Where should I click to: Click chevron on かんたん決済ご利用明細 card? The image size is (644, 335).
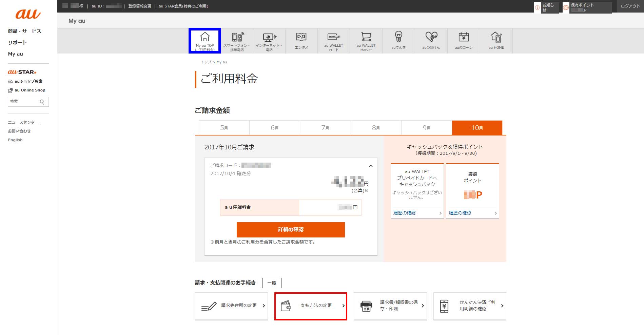click(x=502, y=306)
